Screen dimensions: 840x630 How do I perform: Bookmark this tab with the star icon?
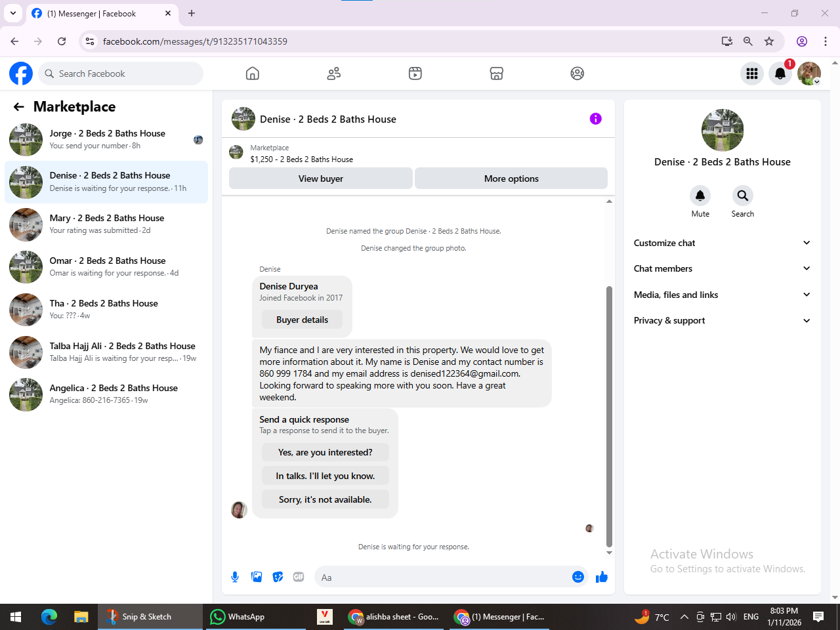coord(769,41)
